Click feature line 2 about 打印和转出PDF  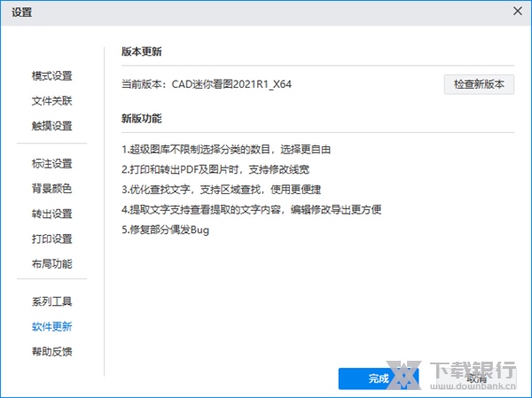point(215,169)
